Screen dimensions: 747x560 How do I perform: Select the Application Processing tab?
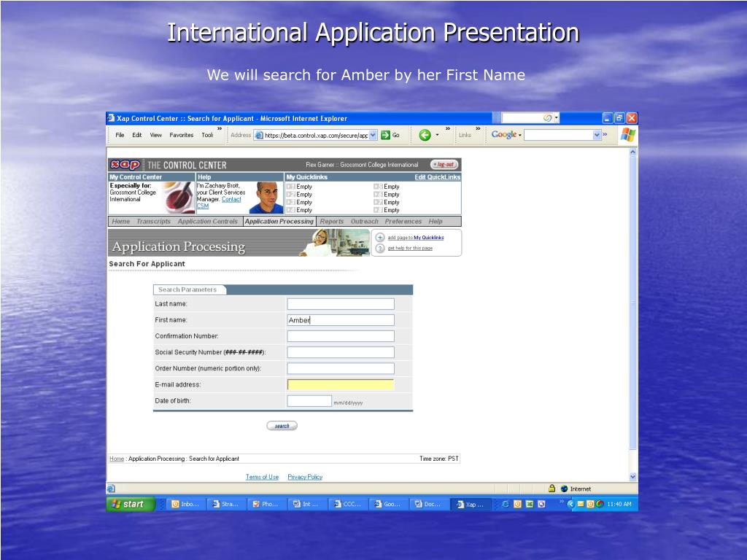point(279,222)
